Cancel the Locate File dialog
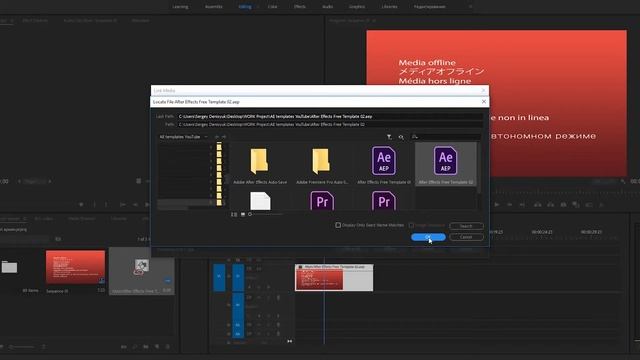The width and height of the screenshot is (640, 360). [x=466, y=237]
